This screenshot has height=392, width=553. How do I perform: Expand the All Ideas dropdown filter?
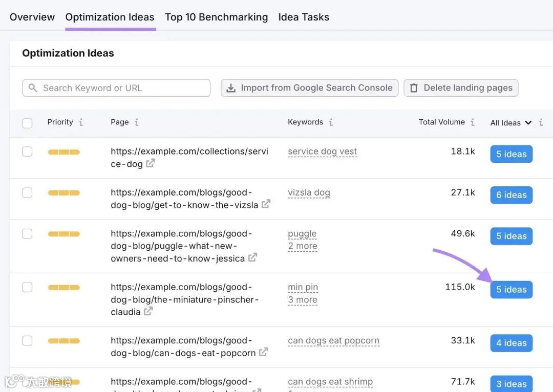511,123
